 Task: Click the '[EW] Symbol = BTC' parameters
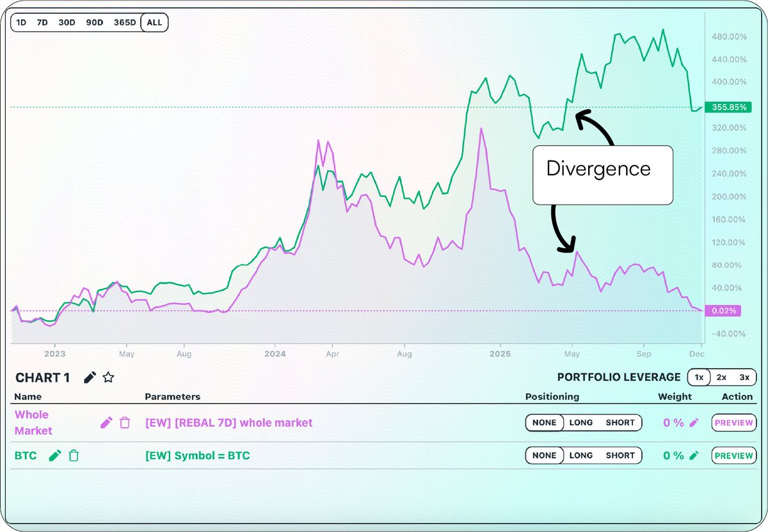198,456
